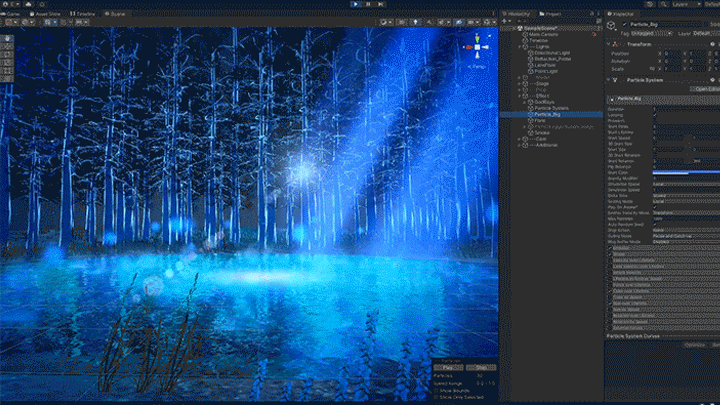Open the cloud services icon
This screenshot has height=405, width=720.
[x=28, y=4]
